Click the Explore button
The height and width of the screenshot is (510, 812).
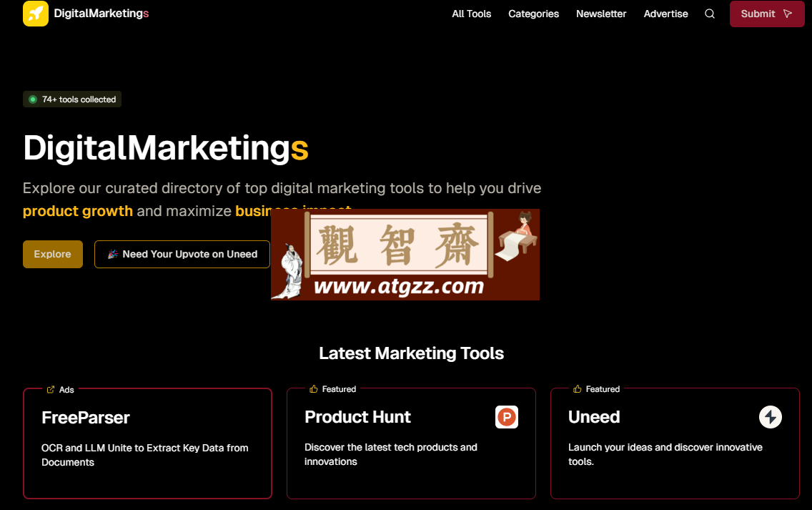[53, 254]
